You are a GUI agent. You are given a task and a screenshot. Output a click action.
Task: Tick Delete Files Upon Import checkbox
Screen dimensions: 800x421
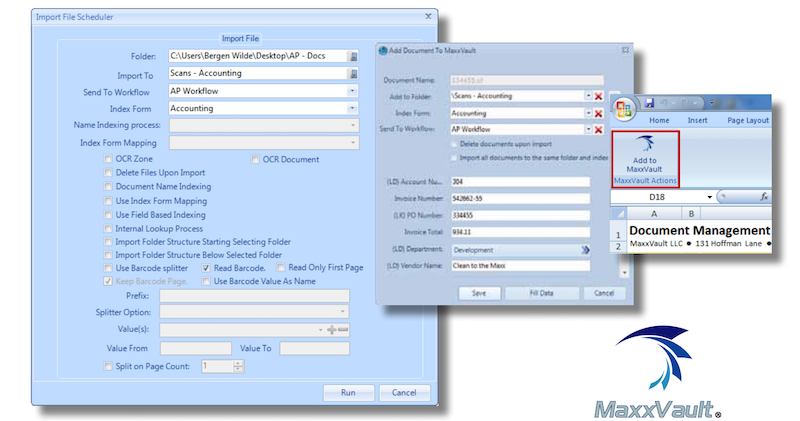pos(108,173)
